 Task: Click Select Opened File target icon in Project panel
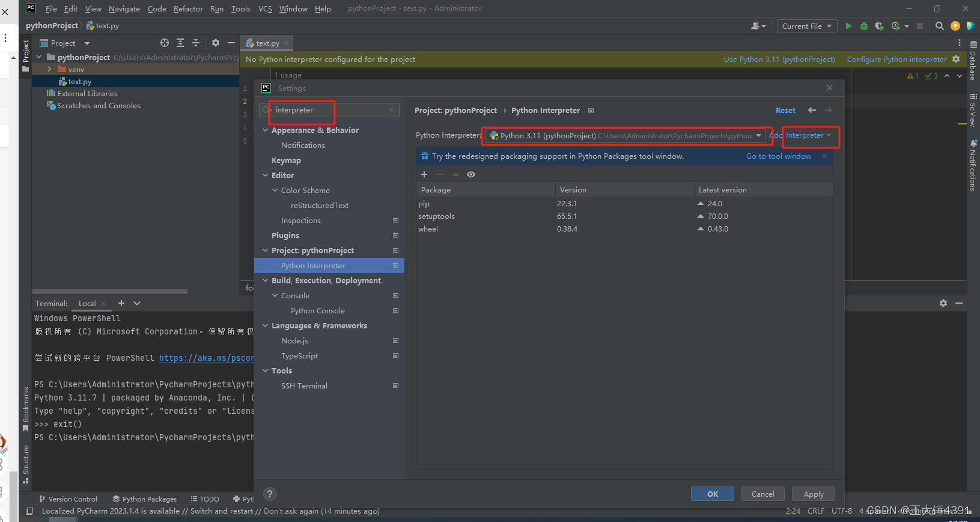pos(165,43)
